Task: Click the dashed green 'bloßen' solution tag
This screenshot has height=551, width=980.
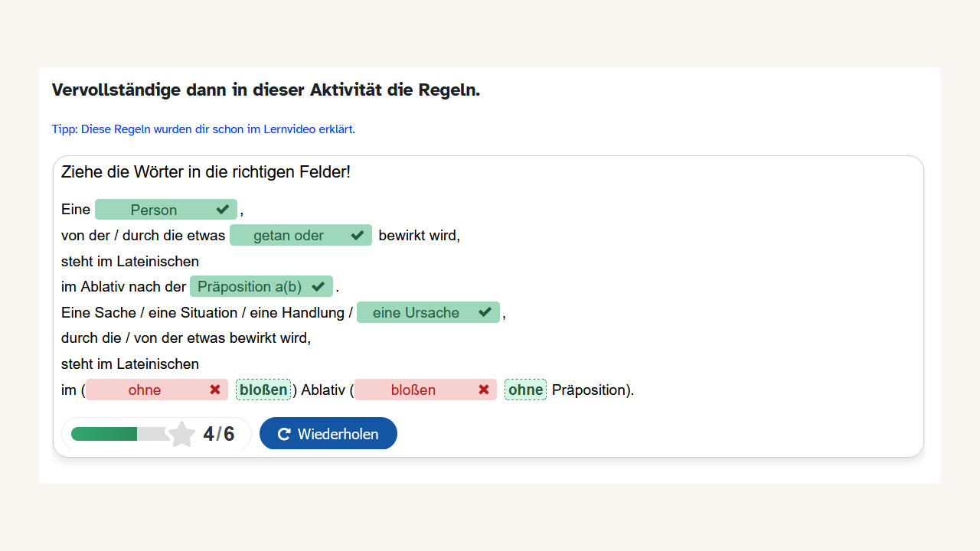Action: tap(263, 390)
